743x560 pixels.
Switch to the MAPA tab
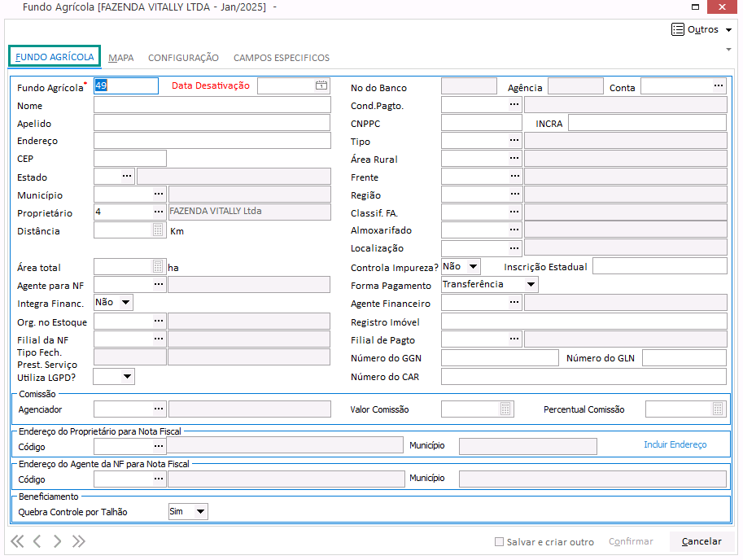[121, 58]
